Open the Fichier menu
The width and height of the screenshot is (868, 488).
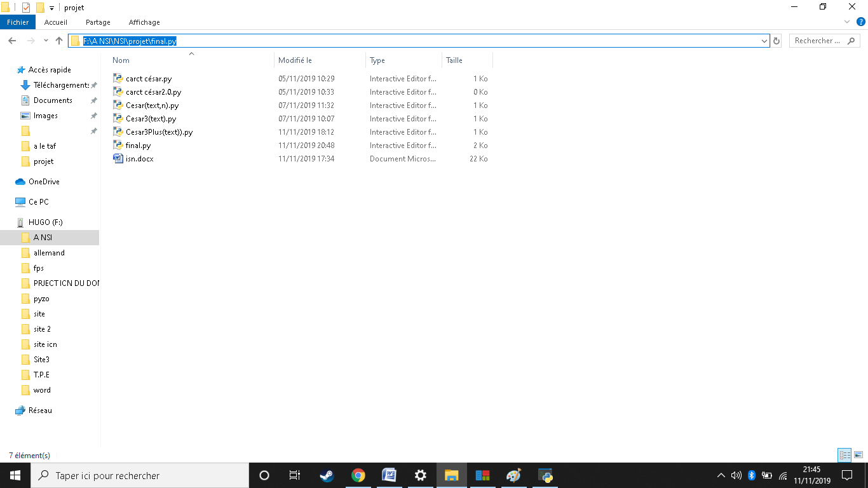tap(18, 22)
